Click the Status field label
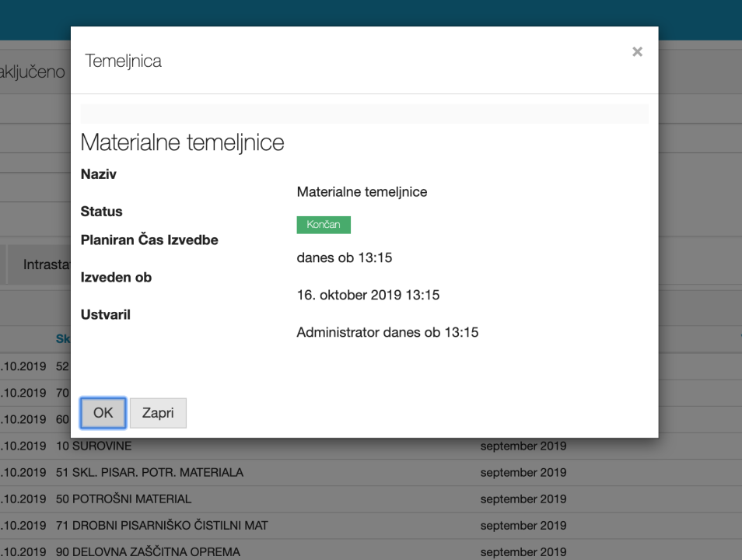The height and width of the screenshot is (560, 742). [102, 212]
